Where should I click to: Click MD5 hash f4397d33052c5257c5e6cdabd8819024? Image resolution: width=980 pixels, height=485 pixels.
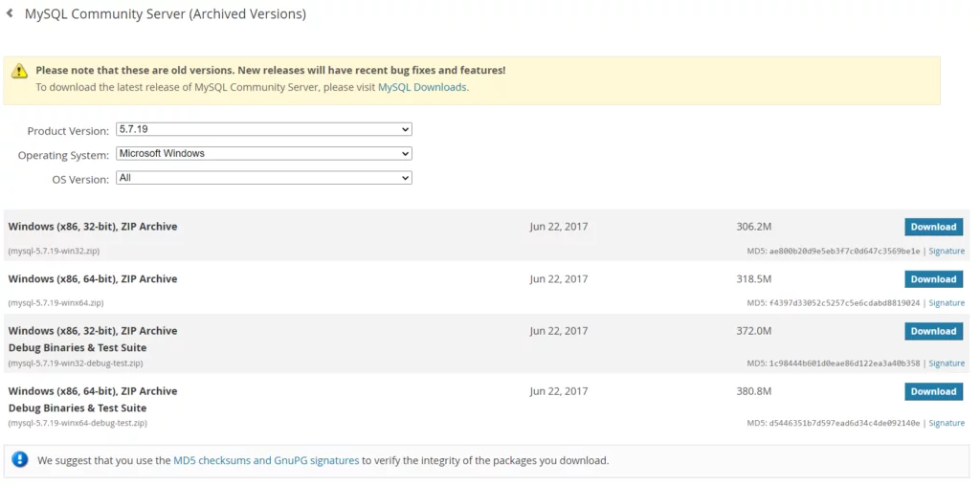[844, 303]
